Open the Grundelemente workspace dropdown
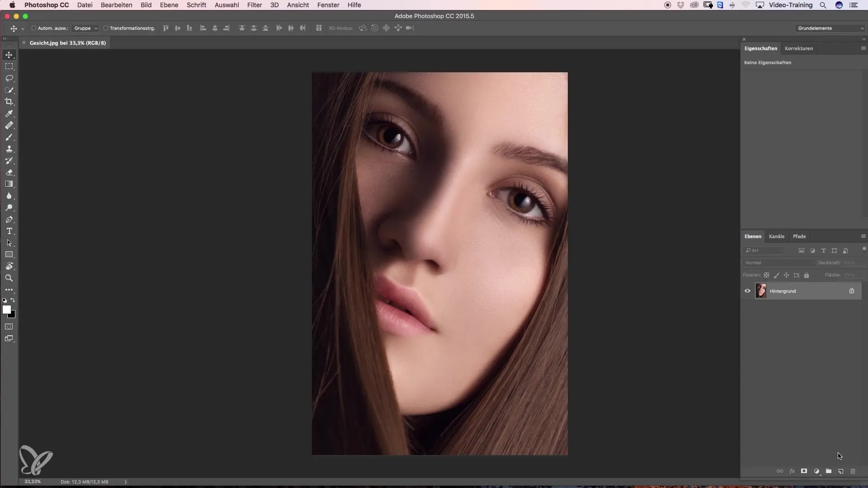The image size is (868, 488). 830,28
